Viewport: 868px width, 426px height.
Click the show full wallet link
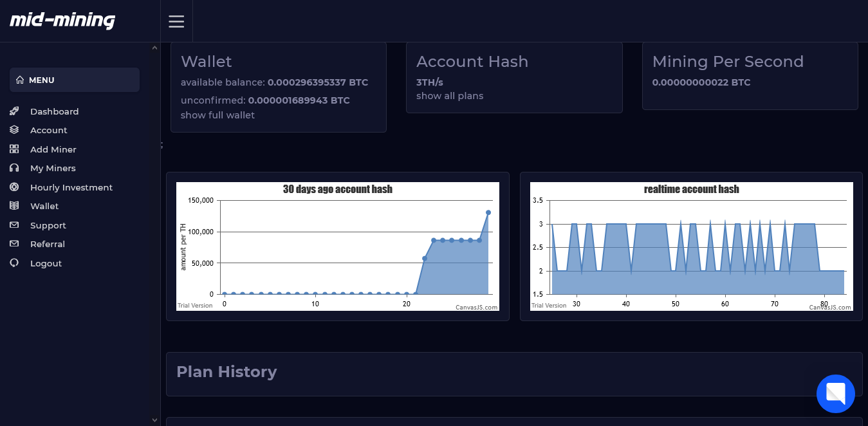click(x=217, y=115)
